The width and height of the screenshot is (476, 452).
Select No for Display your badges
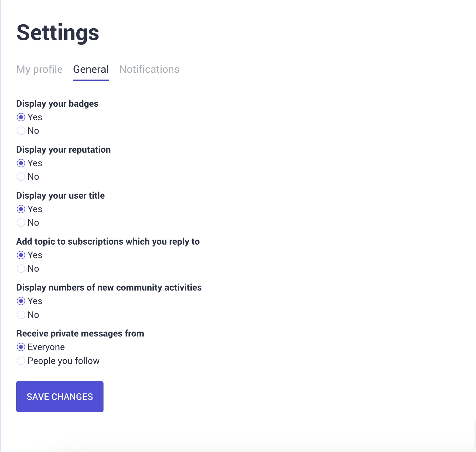[x=21, y=131]
